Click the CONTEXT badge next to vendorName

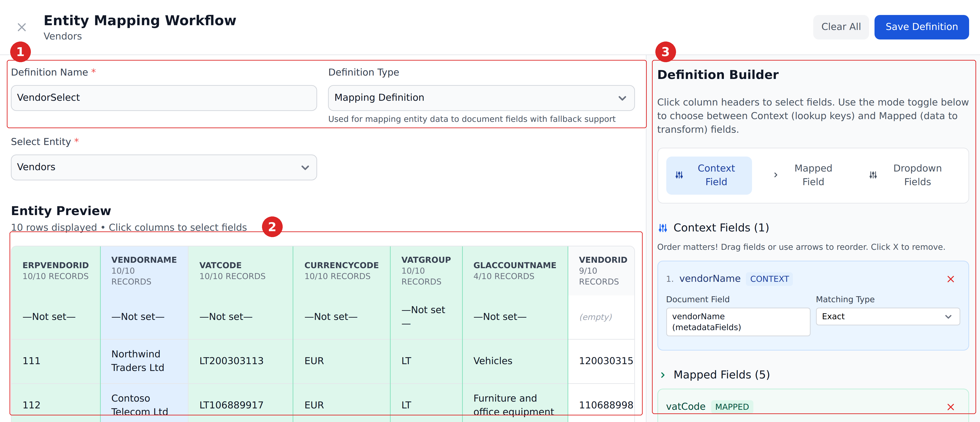point(769,279)
